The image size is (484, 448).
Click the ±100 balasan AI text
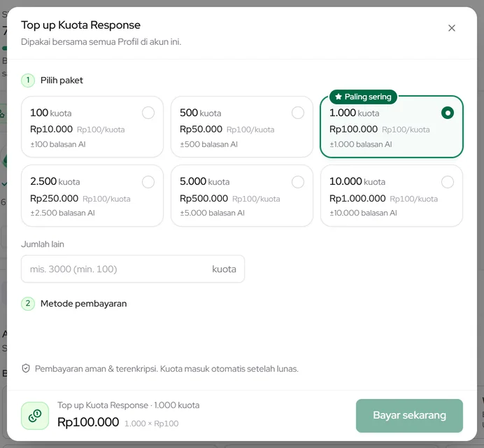click(58, 144)
